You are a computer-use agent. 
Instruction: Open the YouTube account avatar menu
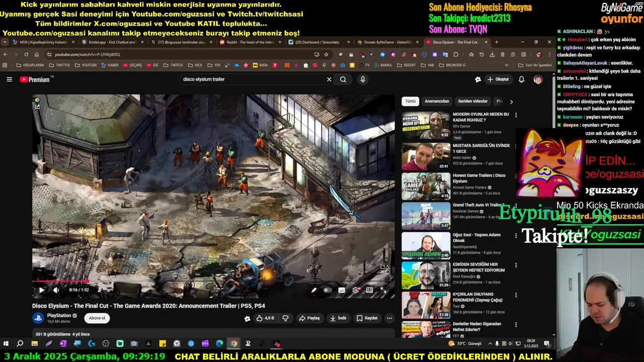coord(538,79)
